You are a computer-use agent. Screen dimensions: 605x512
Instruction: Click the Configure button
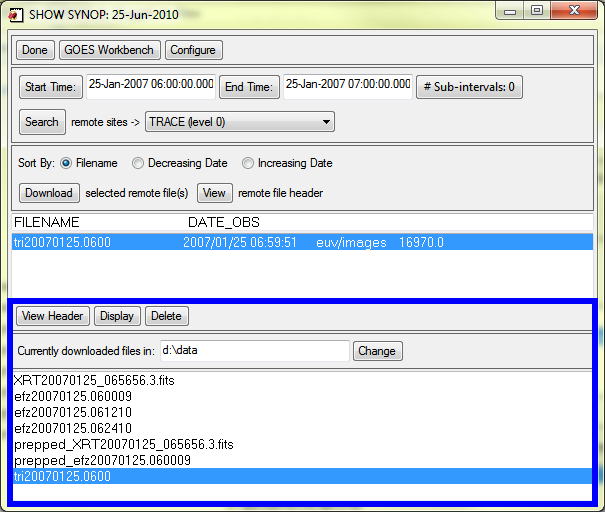click(194, 50)
